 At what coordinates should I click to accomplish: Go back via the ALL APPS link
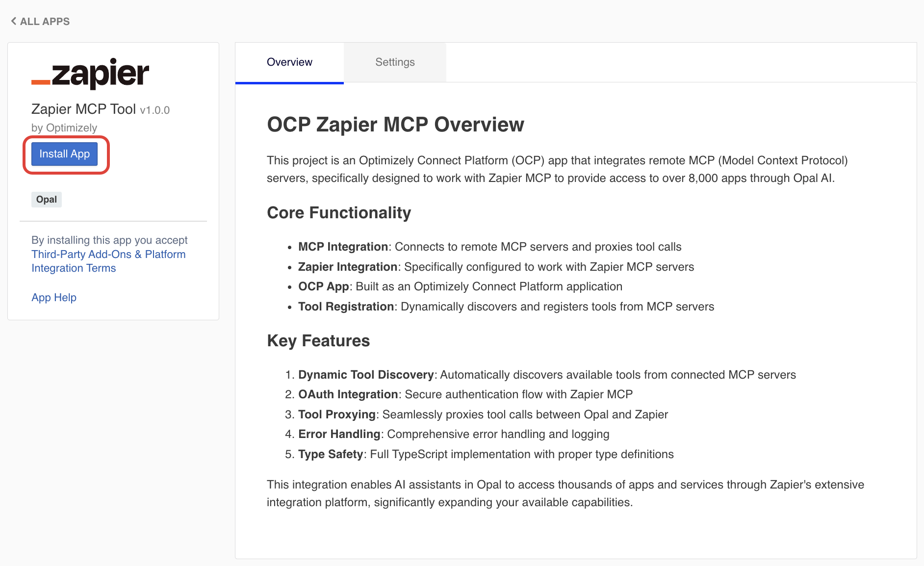45,22
